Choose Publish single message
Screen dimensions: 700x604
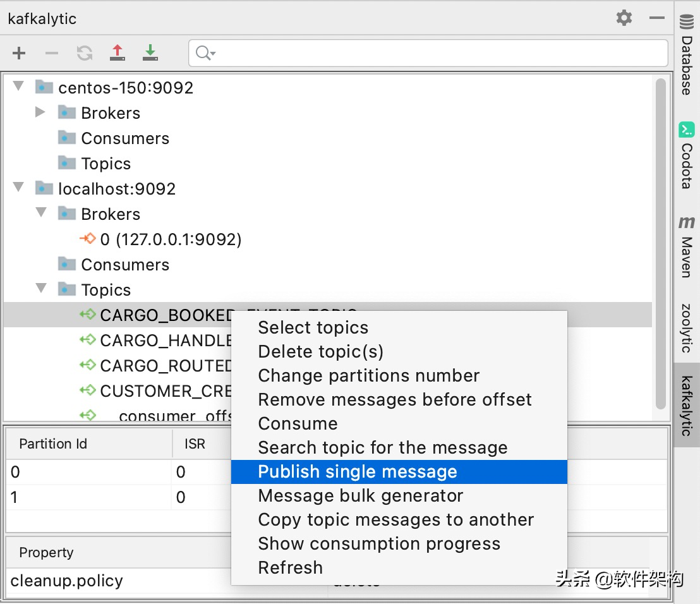click(x=399, y=472)
